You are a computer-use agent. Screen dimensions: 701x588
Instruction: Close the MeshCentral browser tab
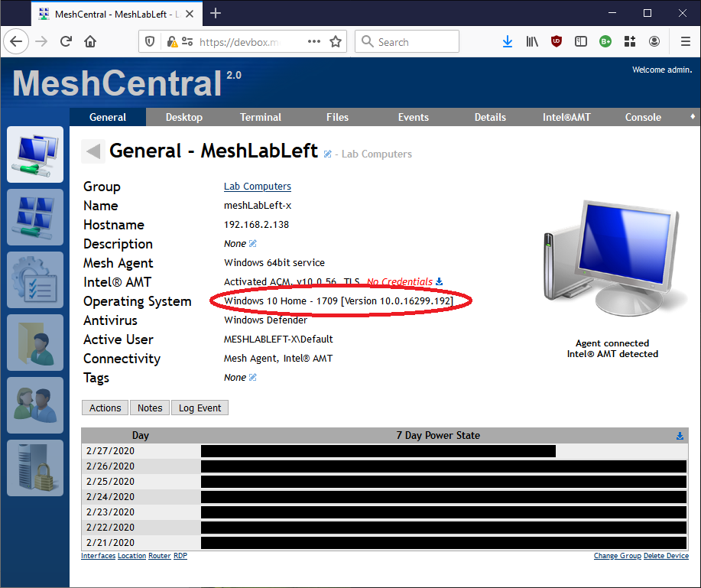(x=190, y=14)
